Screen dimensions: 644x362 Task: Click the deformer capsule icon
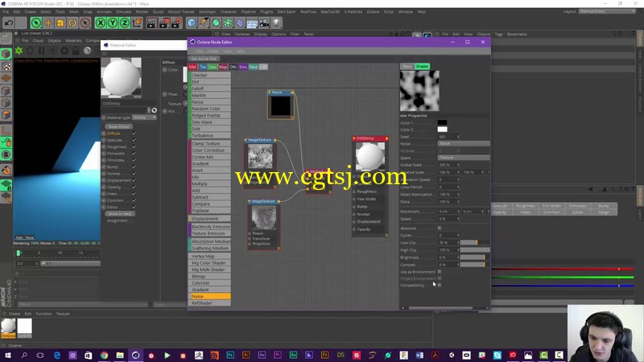tap(240, 23)
